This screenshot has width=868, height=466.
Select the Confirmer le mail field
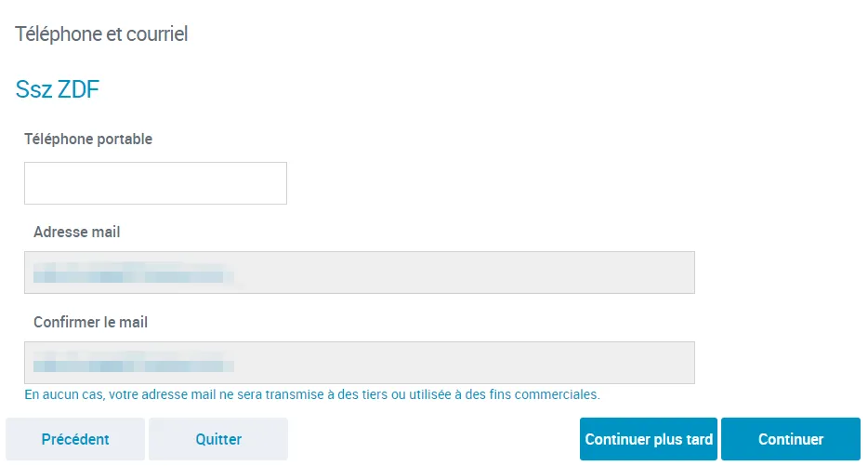click(x=360, y=363)
